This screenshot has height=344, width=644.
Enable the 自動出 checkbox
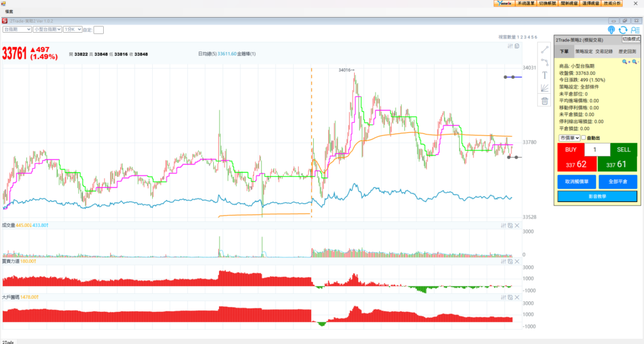(x=583, y=138)
